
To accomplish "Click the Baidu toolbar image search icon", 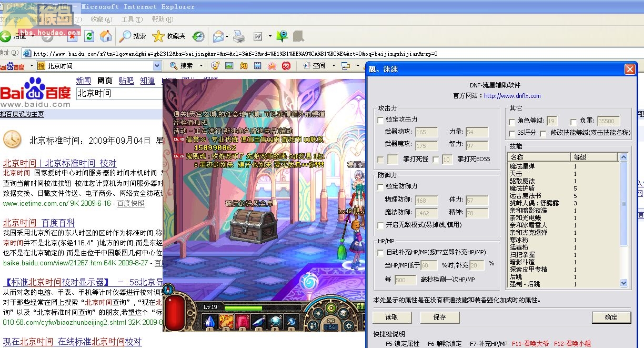I will [x=229, y=66].
